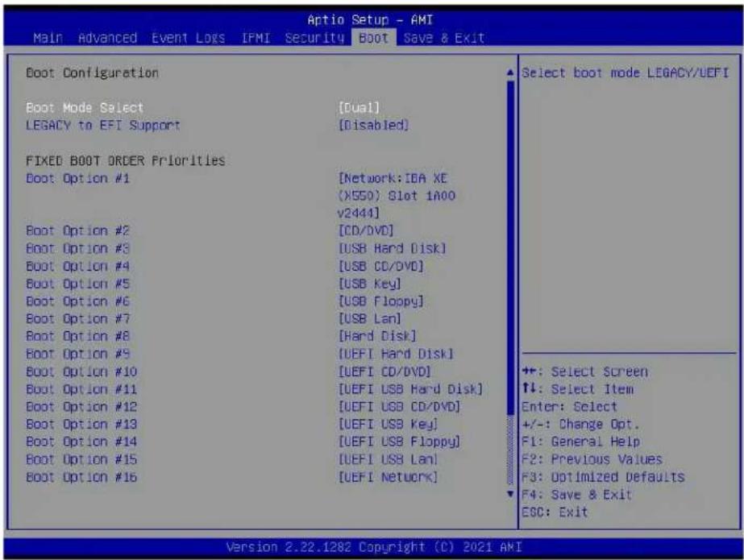This screenshot has width=744, height=560.
Task: Change the [UEFI USB CD/DVD] value
Action: tap(399, 406)
